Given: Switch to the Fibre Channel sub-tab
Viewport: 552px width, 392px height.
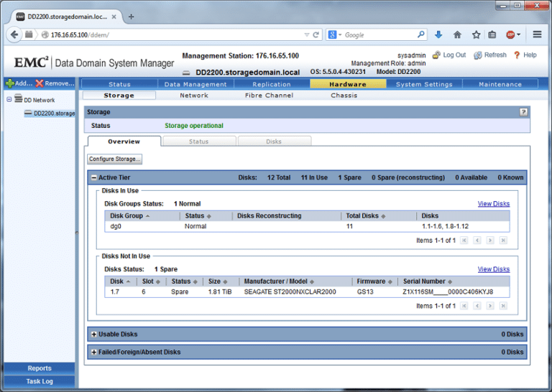Looking at the screenshot, I should coord(269,95).
